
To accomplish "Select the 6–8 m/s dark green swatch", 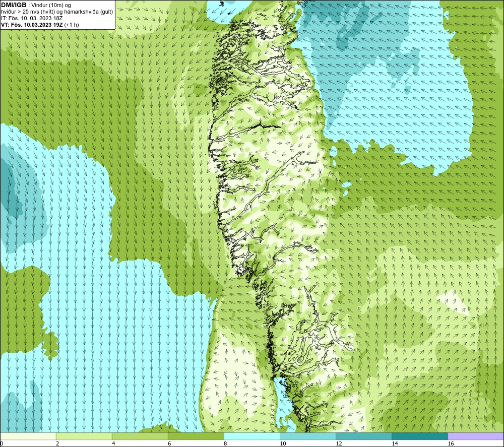I will [196, 436].
